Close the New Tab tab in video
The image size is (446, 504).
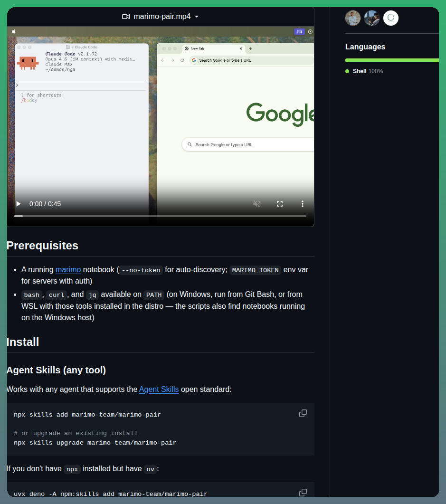(x=241, y=48)
